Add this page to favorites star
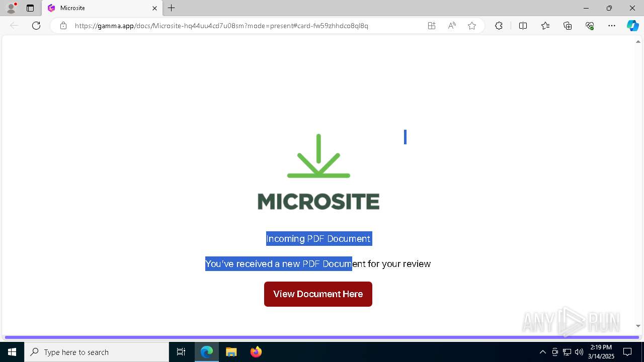Image resolution: width=644 pixels, height=362 pixels. click(472, 26)
